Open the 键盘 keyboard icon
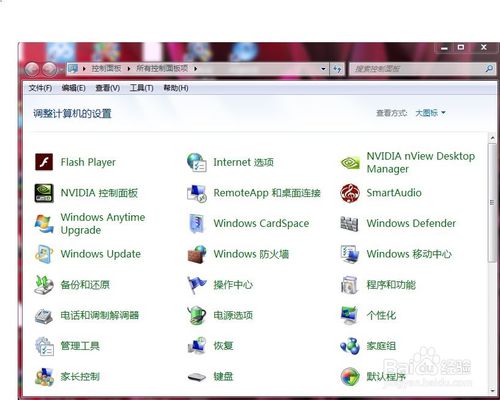Viewport: 500px width, 400px height. pyautogui.click(x=197, y=377)
